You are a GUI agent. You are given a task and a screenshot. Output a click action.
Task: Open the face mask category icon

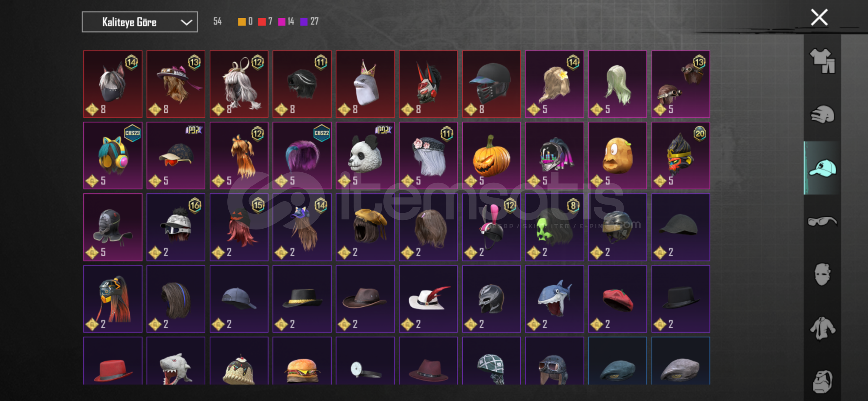(x=822, y=274)
